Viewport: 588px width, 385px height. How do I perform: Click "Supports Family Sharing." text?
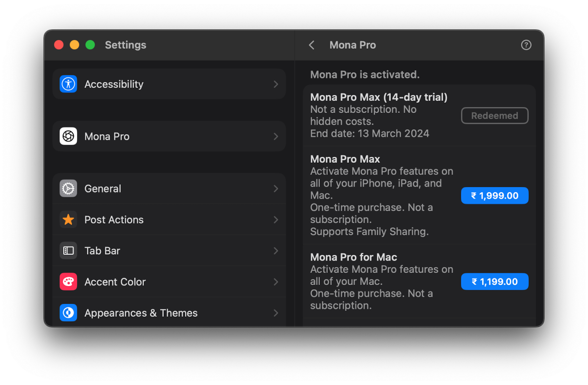point(369,231)
